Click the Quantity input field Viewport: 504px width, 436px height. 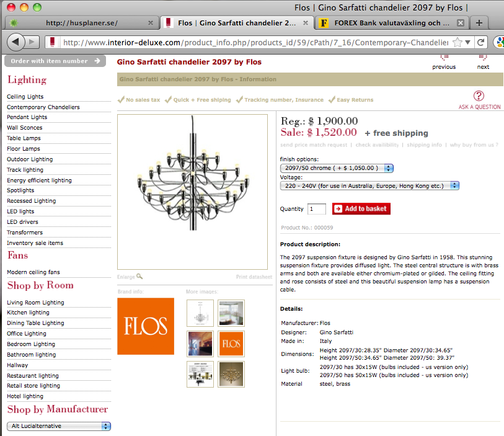point(317,209)
